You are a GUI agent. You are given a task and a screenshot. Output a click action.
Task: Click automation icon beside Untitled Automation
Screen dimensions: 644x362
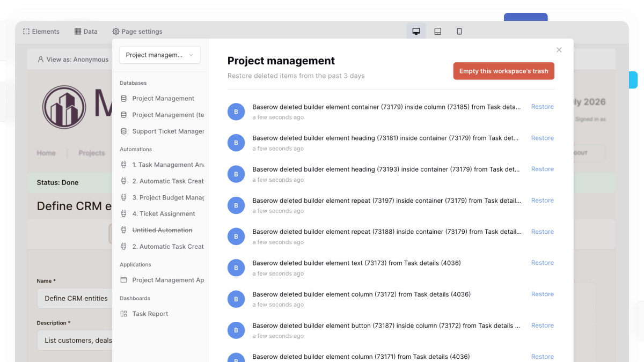pyautogui.click(x=124, y=230)
